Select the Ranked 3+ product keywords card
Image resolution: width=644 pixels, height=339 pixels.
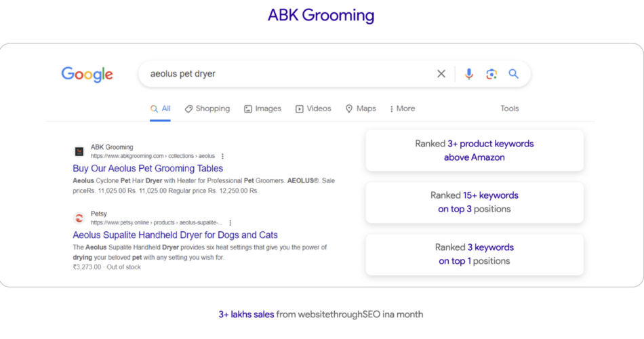click(475, 151)
